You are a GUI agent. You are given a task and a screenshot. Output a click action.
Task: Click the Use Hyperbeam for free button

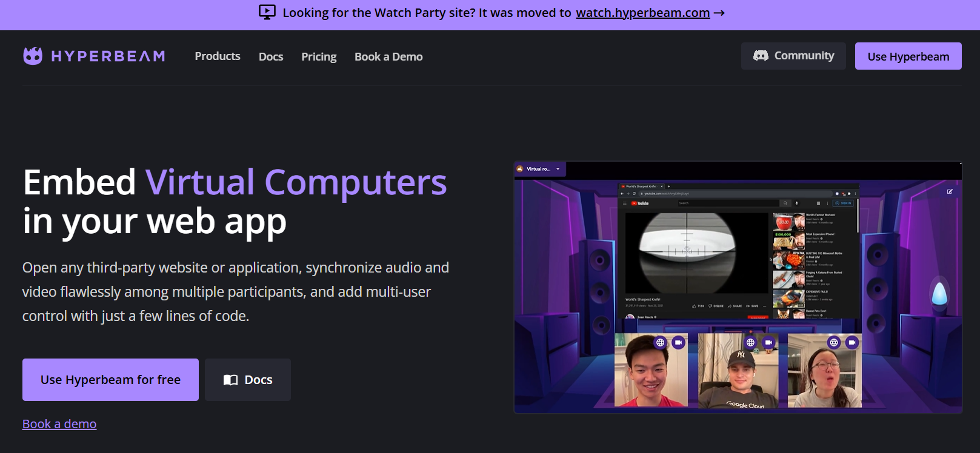click(110, 380)
